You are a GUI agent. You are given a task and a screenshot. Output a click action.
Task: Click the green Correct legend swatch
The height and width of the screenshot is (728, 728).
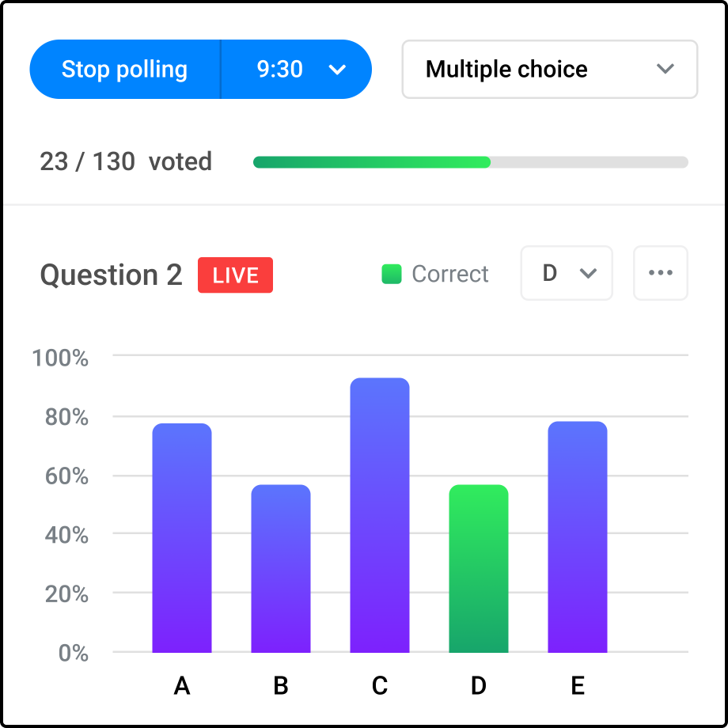pos(392,275)
